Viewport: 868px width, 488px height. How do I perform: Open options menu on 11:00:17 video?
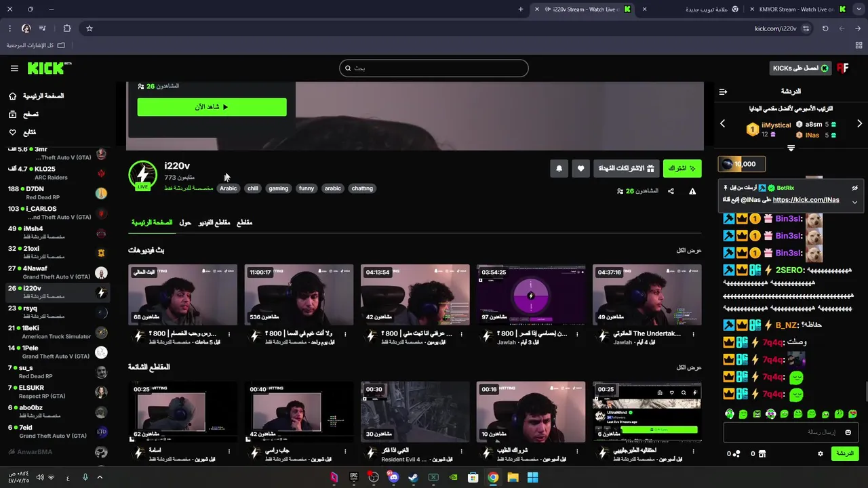point(344,333)
